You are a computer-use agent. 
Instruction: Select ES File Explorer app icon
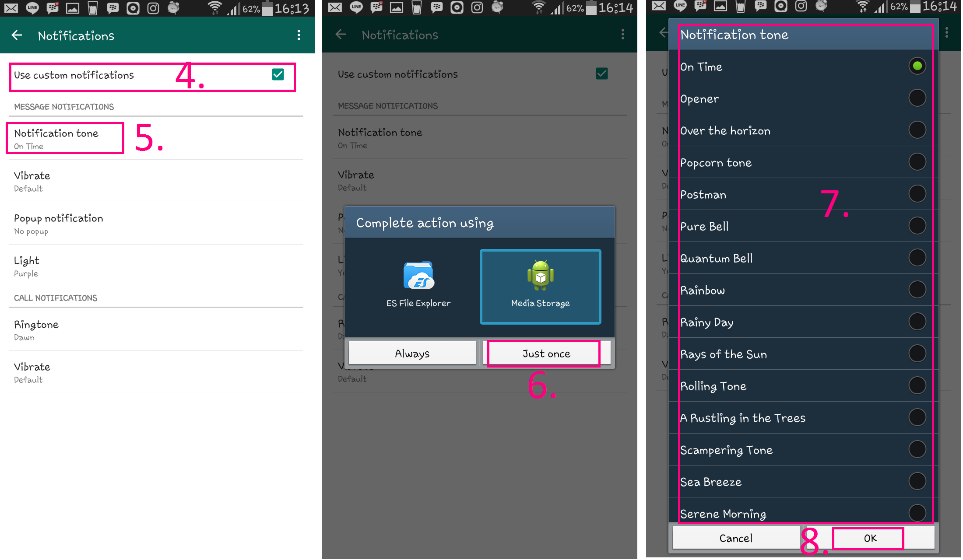418,276
